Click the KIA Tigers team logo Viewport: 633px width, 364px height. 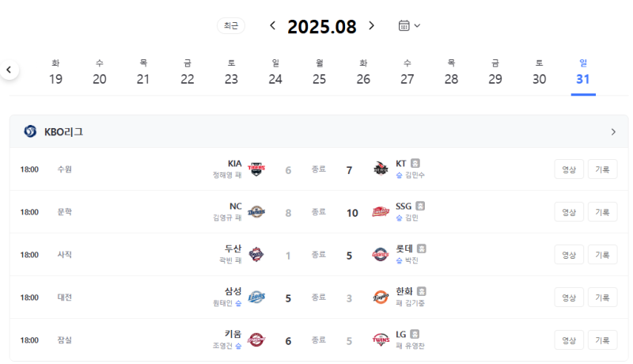(x=256, y=169)
